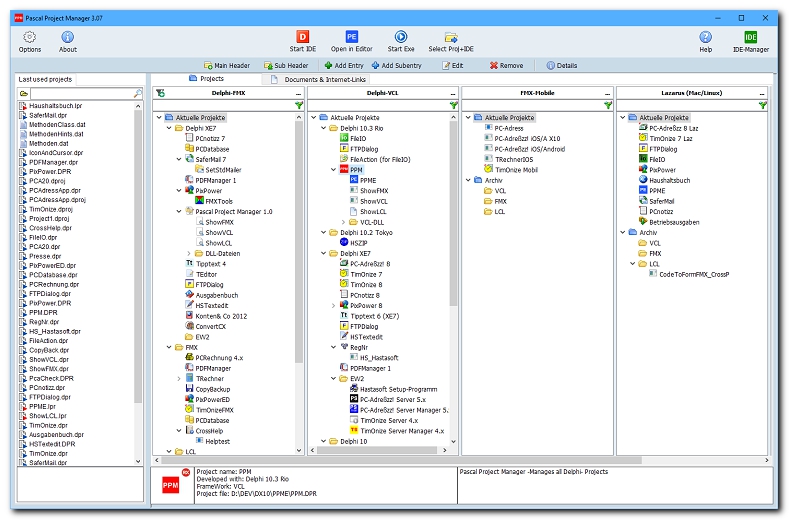The image size is (789, 520).
Task: Collapse the SaferMail 7 node
Action: click(x=179, y=160)
